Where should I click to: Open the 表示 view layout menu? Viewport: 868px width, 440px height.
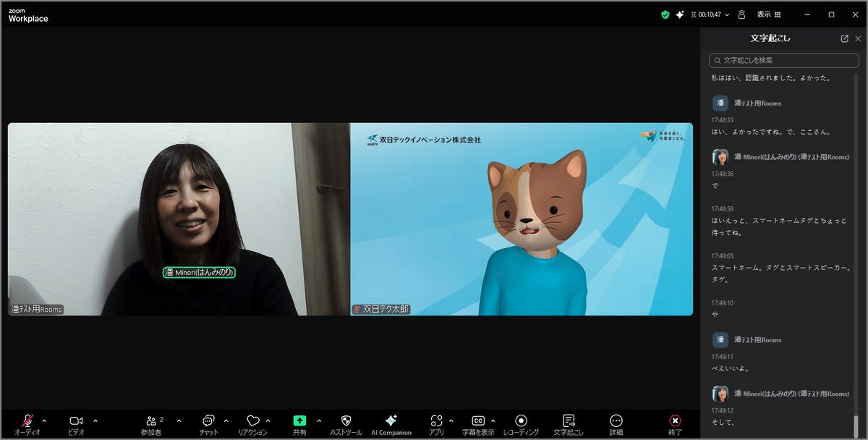769,14
